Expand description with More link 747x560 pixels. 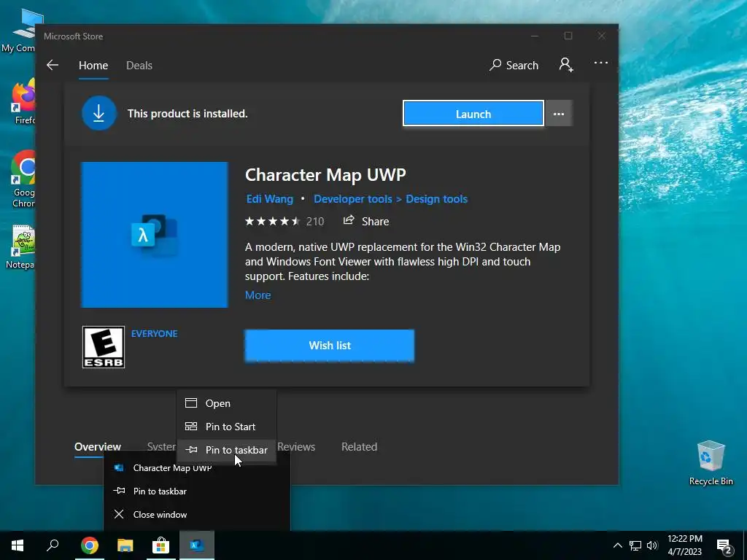coord(258,295)
